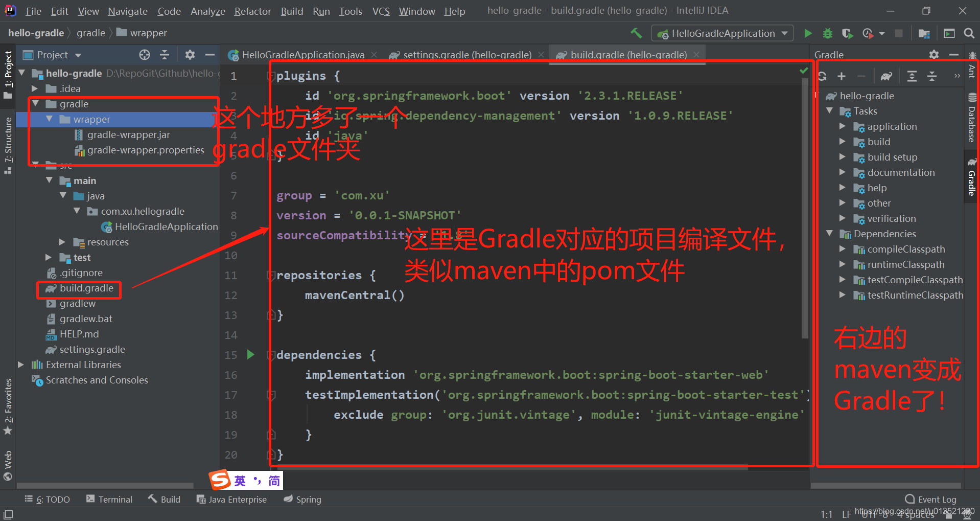Click the Project panel horizontal scrollbar
The height and width of the screenshot is (521, 980).
106,485
